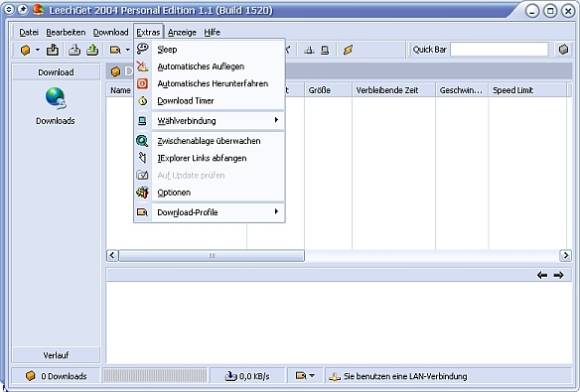Click the right arrow in details pane
This screenshot has height=392, width=580.
click(x=559, y=275)
